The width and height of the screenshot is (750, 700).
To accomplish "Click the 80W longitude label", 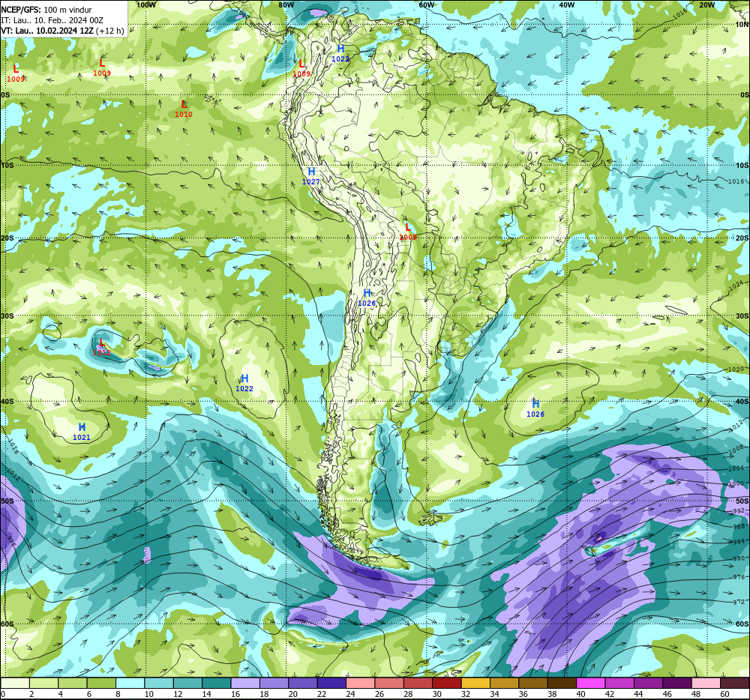I will pos(286,4).
